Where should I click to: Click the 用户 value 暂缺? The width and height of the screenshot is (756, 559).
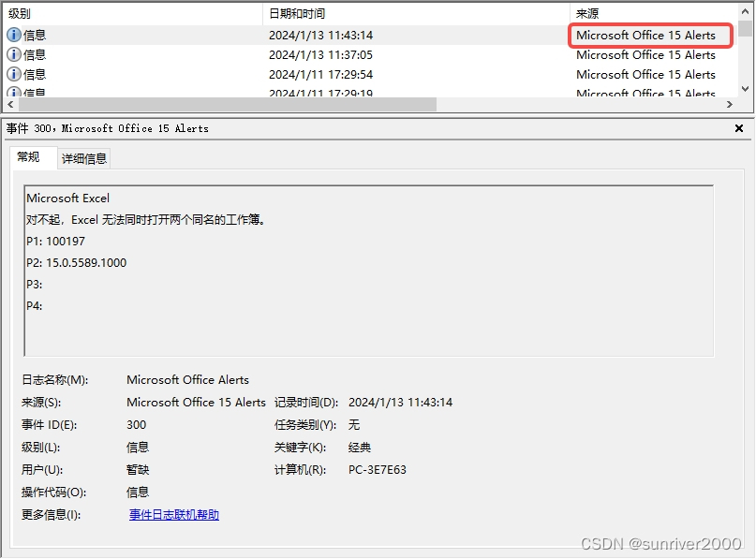[x=138, y=470]
